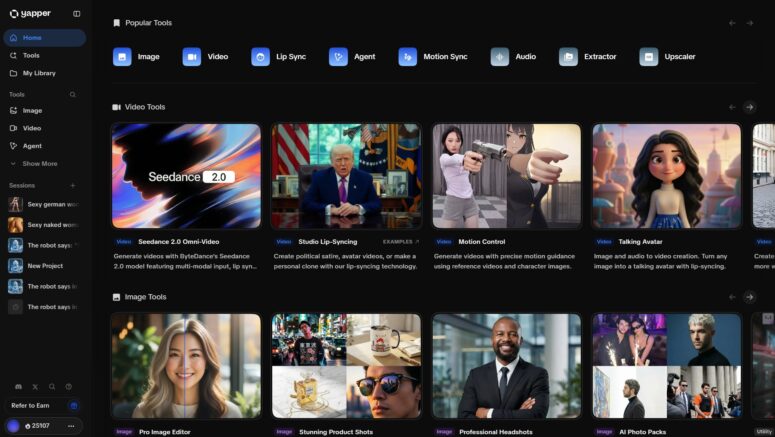Click the Refer to Earn button
Viewport: 775px width, 437px height.
tap(43, 405)
